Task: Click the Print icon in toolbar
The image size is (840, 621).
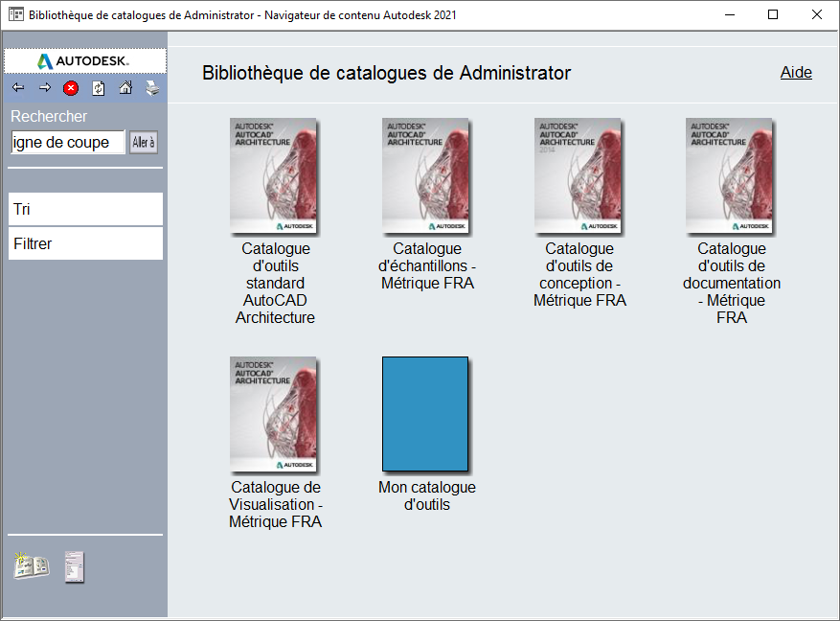Action: (152, 88)
